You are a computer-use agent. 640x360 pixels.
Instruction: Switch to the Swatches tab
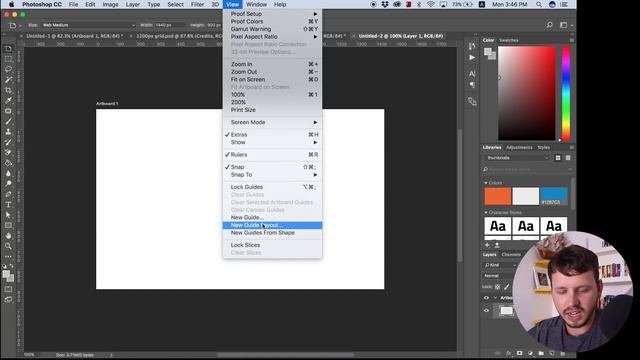(x=509, y=40)
